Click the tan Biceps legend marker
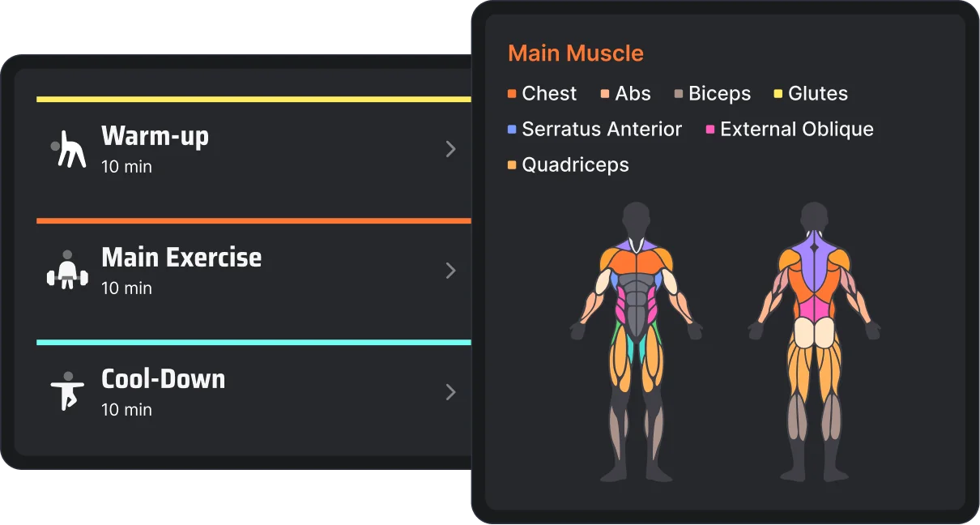Image resolution: width=980 pixels, height=525 pixels. click(x=679, y=93)
